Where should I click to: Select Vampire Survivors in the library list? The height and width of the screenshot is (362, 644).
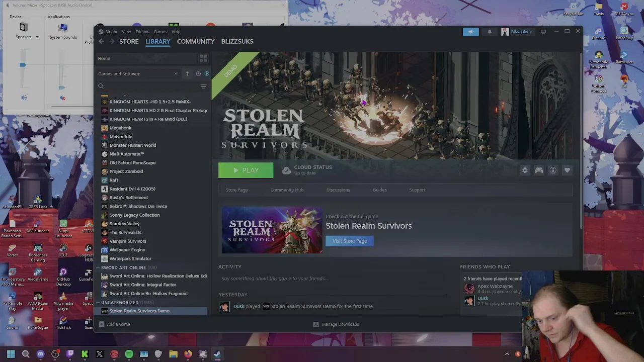[128, 241]
